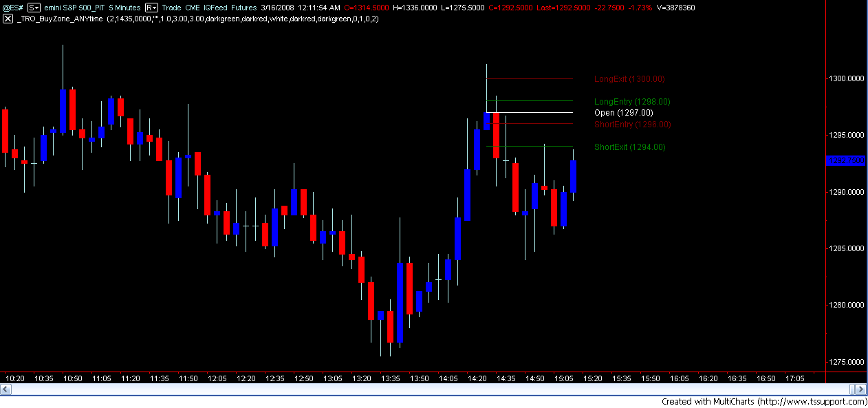Viewport: 868px width, 408px height.
Task: Select the ShortEntry (1296.00) level label
Action: point(633,125)
